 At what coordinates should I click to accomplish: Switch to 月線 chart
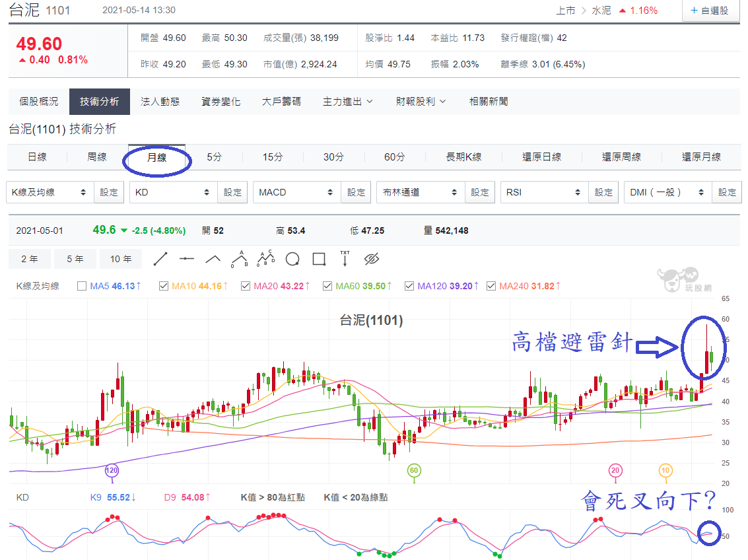(156, 157)
